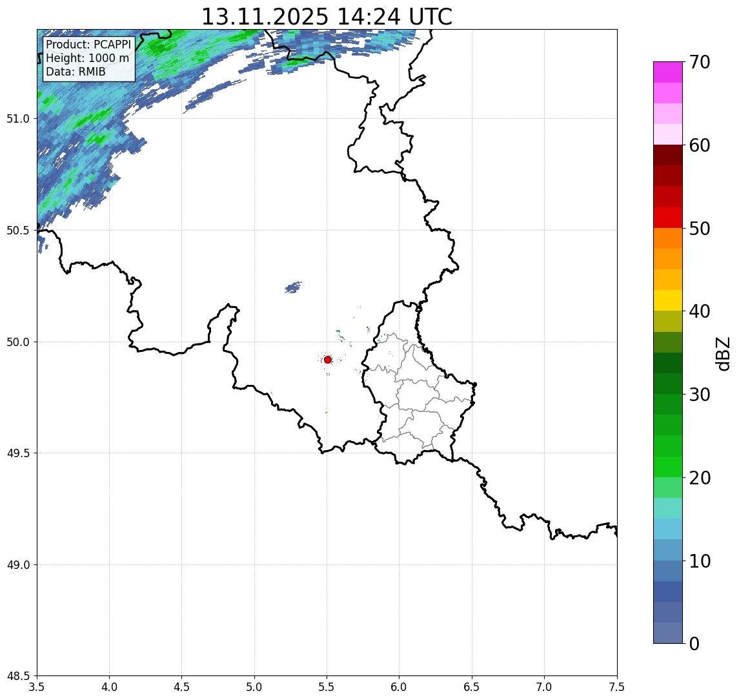This screenshot has height=700, width=739.
Task: Click the bright green swatch above 20
Action: (668, 466)
